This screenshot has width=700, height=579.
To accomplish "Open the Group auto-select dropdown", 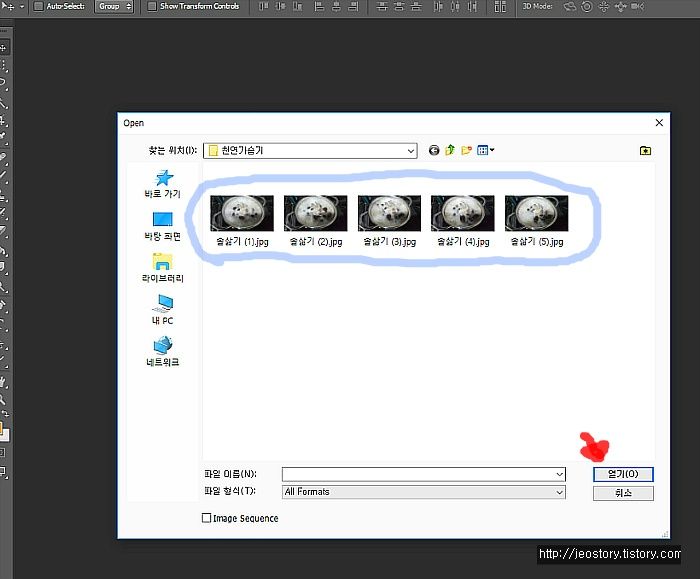I will pyautogui.click(x=115, y=6).
